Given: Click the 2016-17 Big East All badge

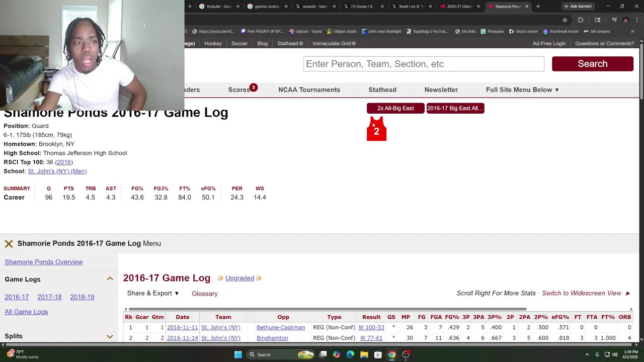Looking at the screenshot, I should point(455,108).
